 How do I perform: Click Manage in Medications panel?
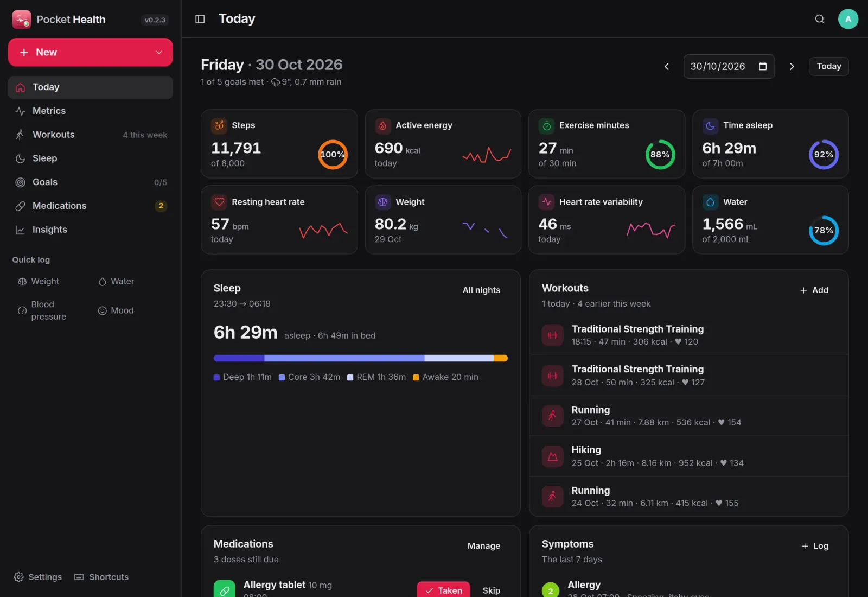pos(484,546)
